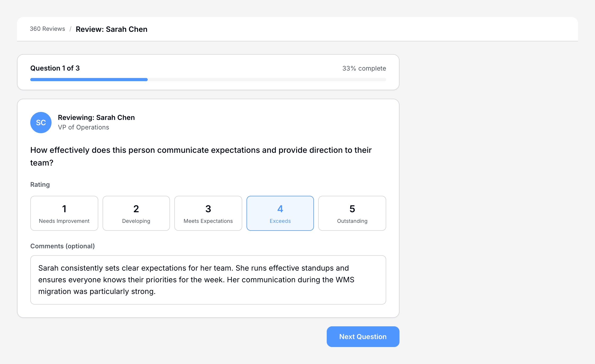
Task: Select rating 3 Meets Expectations
Action: (208, 213)
